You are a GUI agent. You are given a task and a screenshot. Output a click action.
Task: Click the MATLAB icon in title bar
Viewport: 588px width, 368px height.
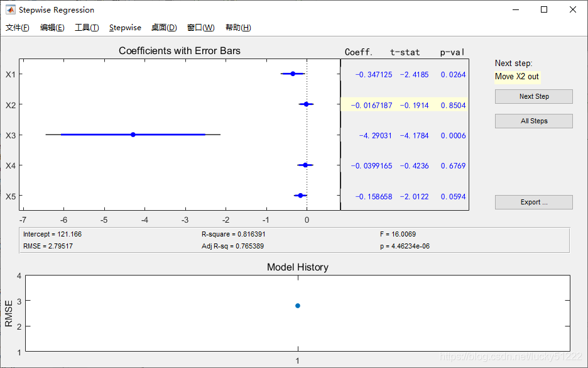pos(11,9)
